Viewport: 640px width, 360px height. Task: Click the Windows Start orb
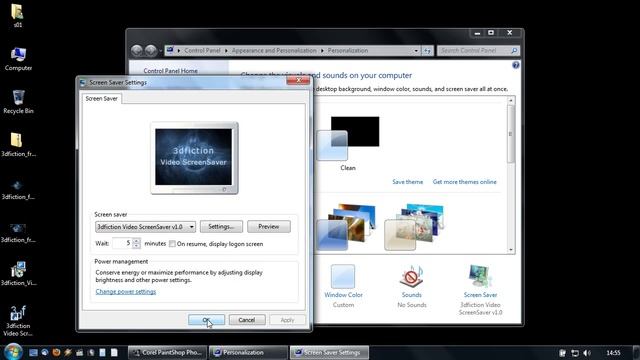[x=13, y=352]
